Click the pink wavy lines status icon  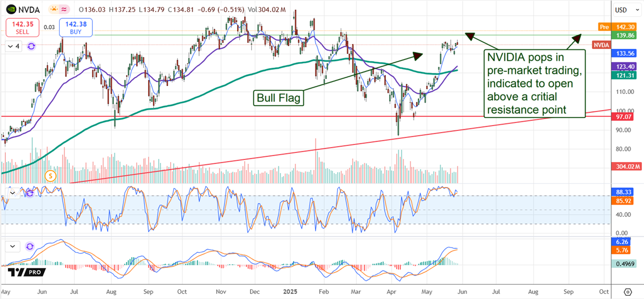(x=64, y=10)
